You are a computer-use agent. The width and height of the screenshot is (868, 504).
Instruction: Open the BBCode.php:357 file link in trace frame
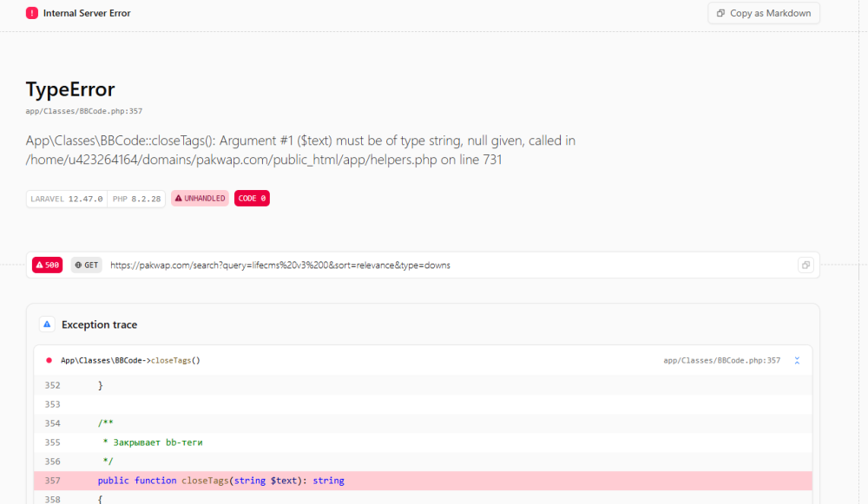721,360
